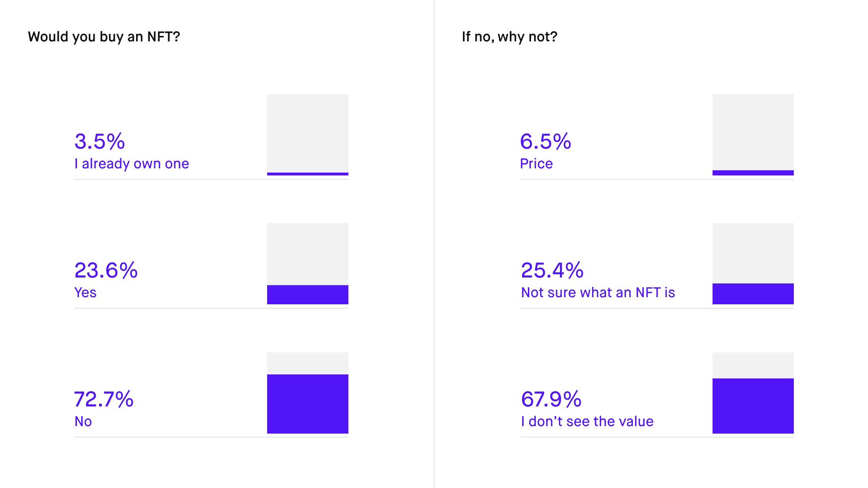Click the 'Would you buy an NFT?' heading
Image resolution: width=868 pixels, height=488 pixels.
104,37
